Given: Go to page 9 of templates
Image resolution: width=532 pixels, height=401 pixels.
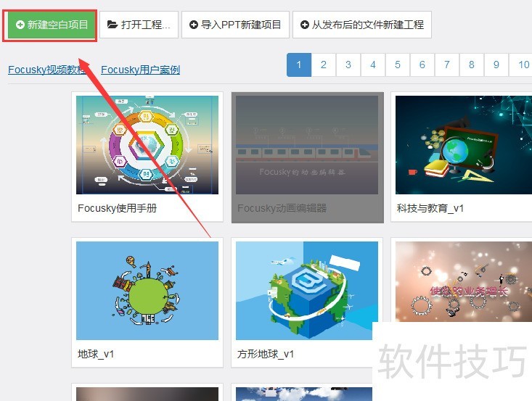Looking at the screenshot, I should [496, 65].
